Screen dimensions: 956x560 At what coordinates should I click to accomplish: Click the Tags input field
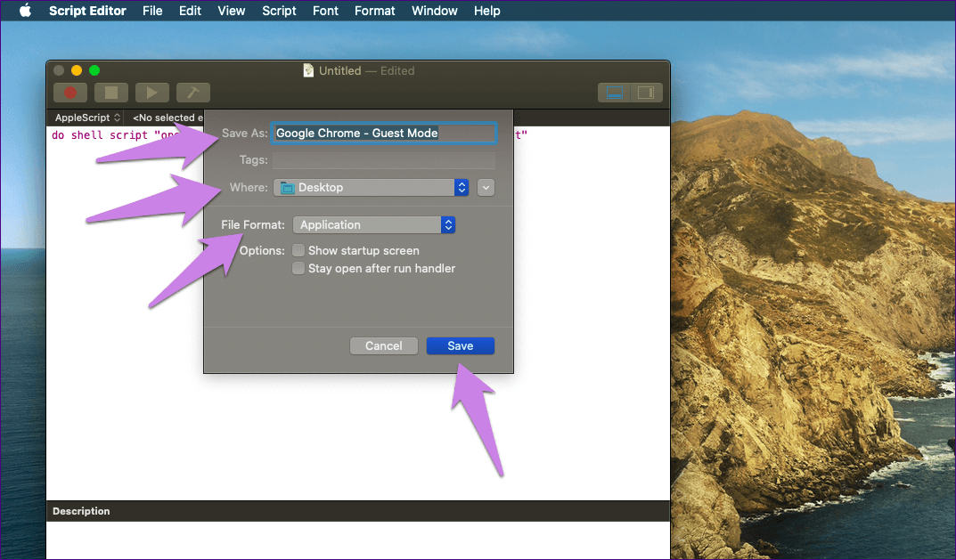pyautogui.click(x=384, y=159)
